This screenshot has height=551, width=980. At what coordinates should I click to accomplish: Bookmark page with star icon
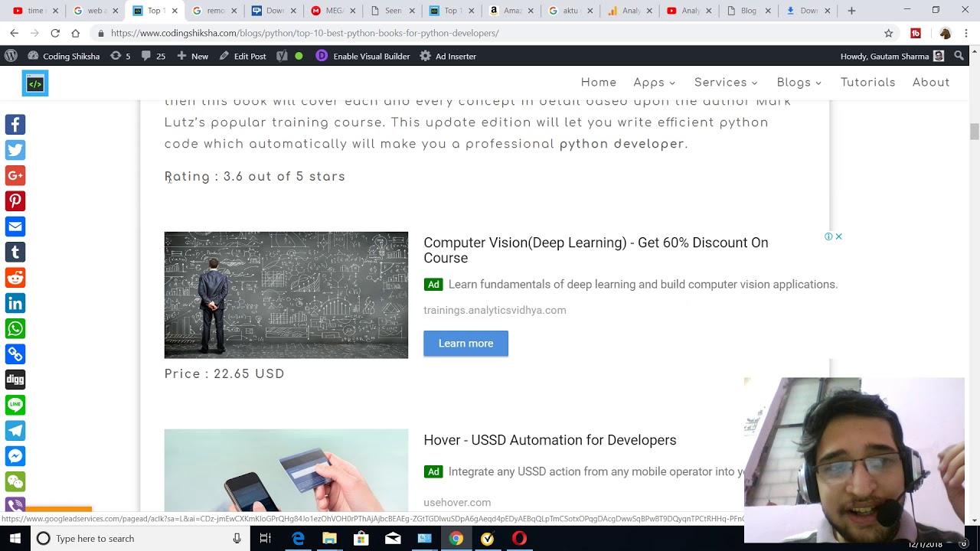888,34
